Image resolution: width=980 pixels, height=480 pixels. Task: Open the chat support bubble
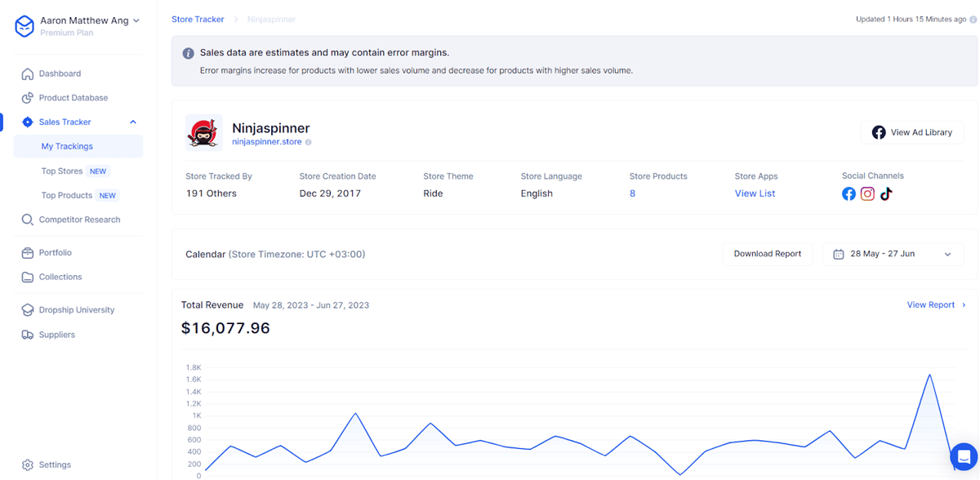(x=964, y=456)
